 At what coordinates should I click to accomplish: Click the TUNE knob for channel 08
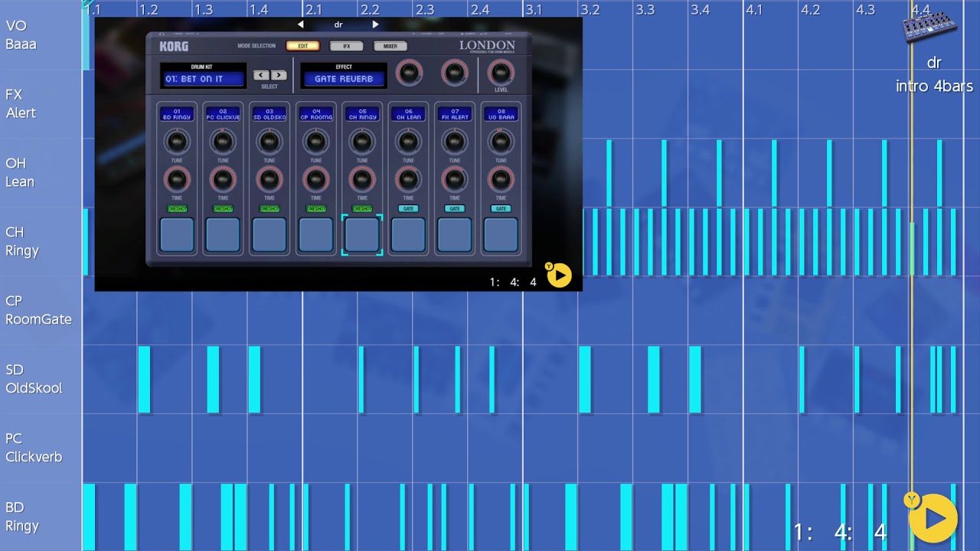pyautogui.click(x=501, y=142)
